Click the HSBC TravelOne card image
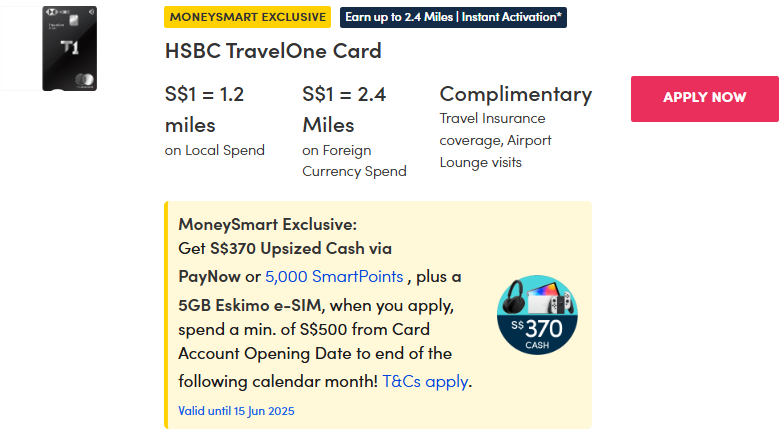783x432 pixels. click(x=69, y=48)
